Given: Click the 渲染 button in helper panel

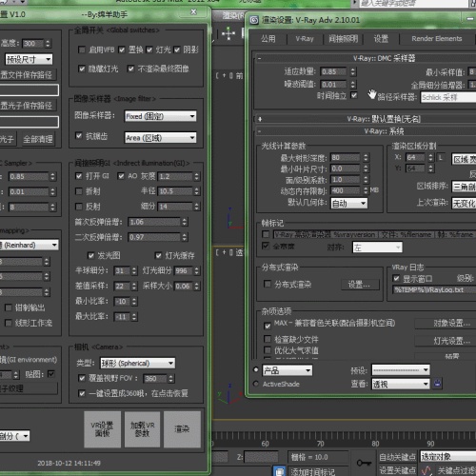Looking at the screenshot, I should coord(182,429).
